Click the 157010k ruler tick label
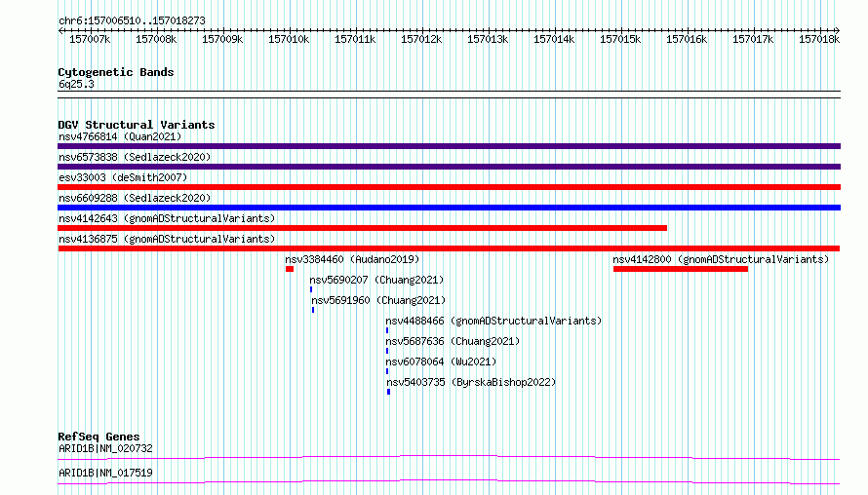Screen dimensions: 868x495 (289, 39)
